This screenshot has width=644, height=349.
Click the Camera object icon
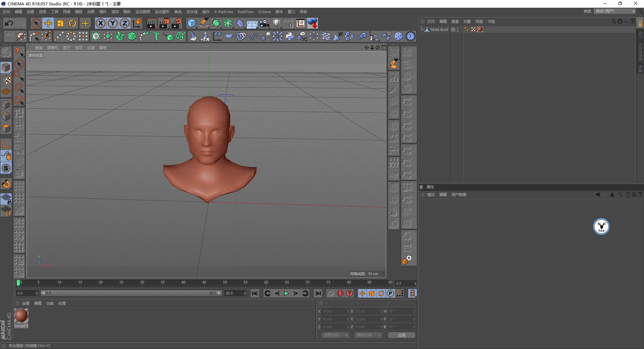pyautogui.click(x=264, y=23)
